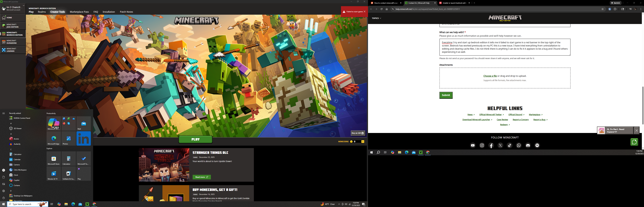The height and width of the screenshot is (207, 644).
Task: Click browser reload page icon
Action: pos(382,9)
